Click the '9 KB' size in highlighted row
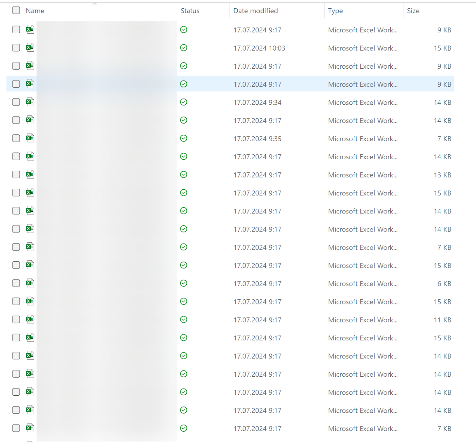This screenshot has width=476, height=448. (444, 84)
